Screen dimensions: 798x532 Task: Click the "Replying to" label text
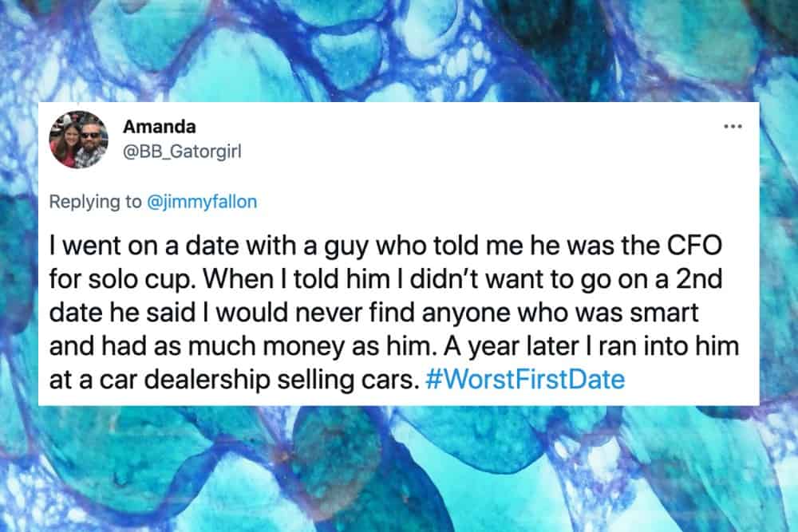[x=94, y=202]
